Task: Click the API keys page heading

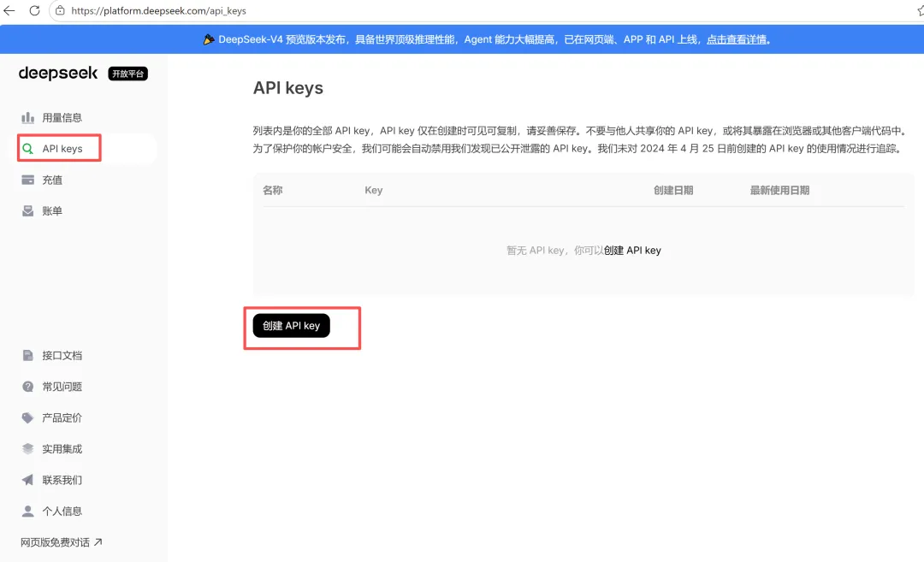Action: (288, 88)
